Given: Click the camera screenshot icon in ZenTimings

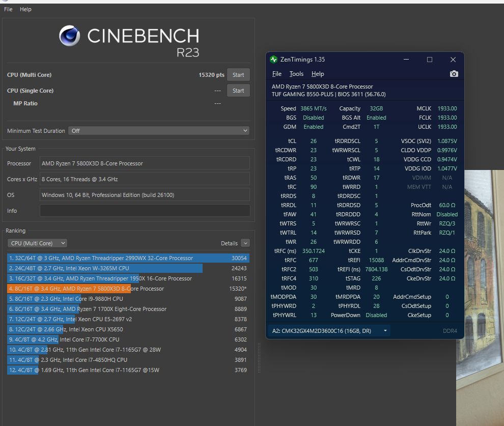Looking at the screenshot, I should click(454, 73).
